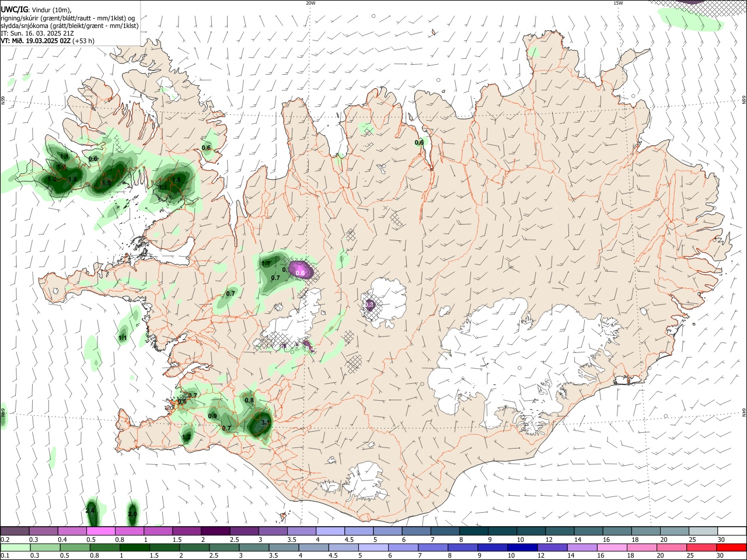This screenshot has width=747, height=560.
Task: Click the slydda/snjókoma legend description line
Action: (69, 26)
